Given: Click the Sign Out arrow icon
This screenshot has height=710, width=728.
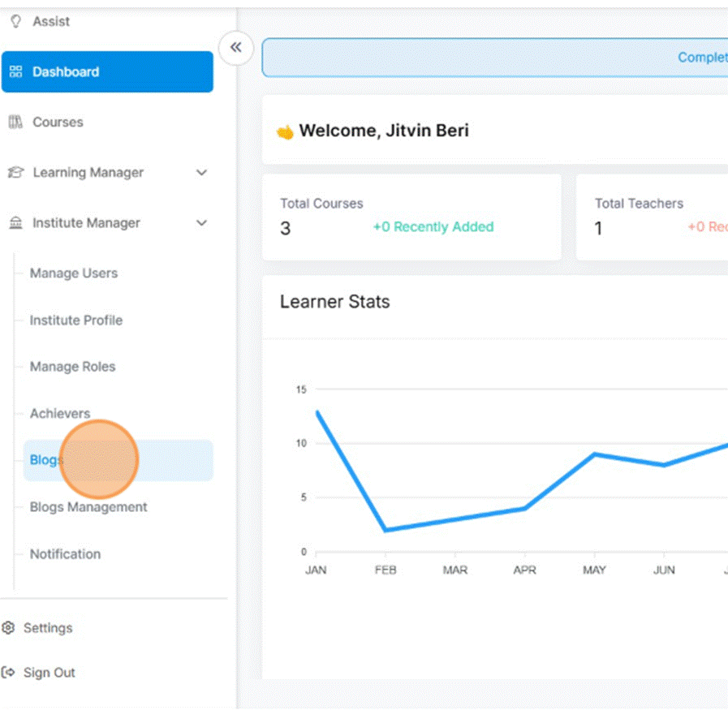Looking at the screenshot, I should pos(9,673).
